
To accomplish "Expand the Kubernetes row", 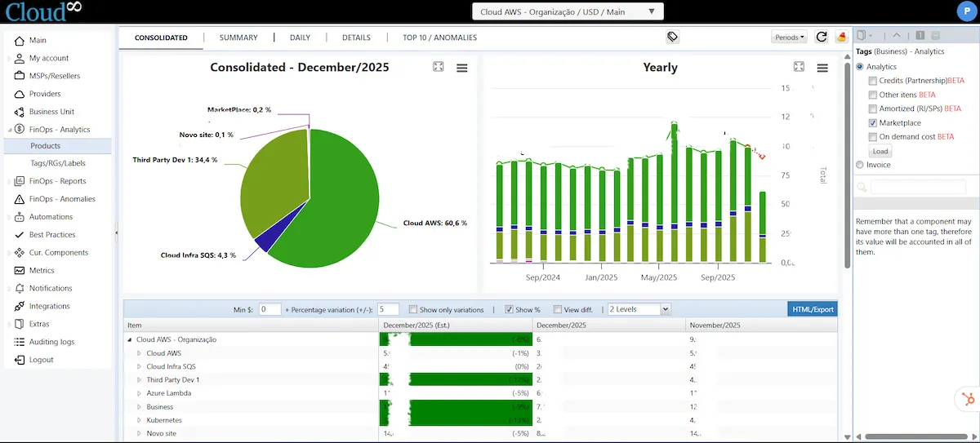I will (140, 420).
